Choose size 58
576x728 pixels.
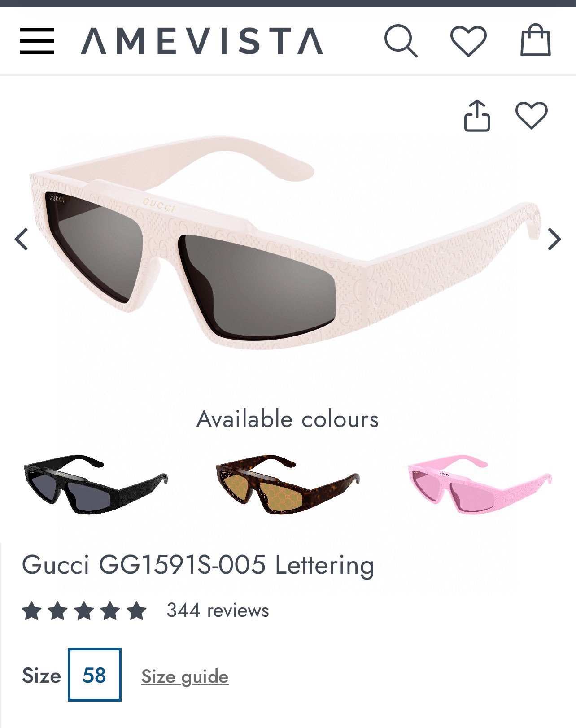click(x=94, y=675)
